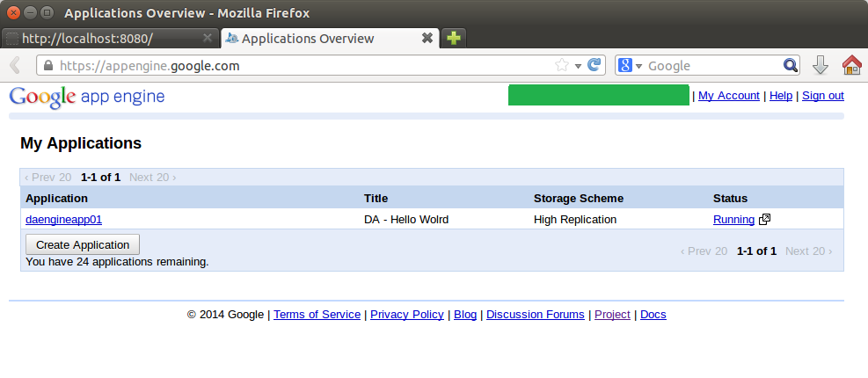
Task: Open My Account link
Action: [728, 96]
